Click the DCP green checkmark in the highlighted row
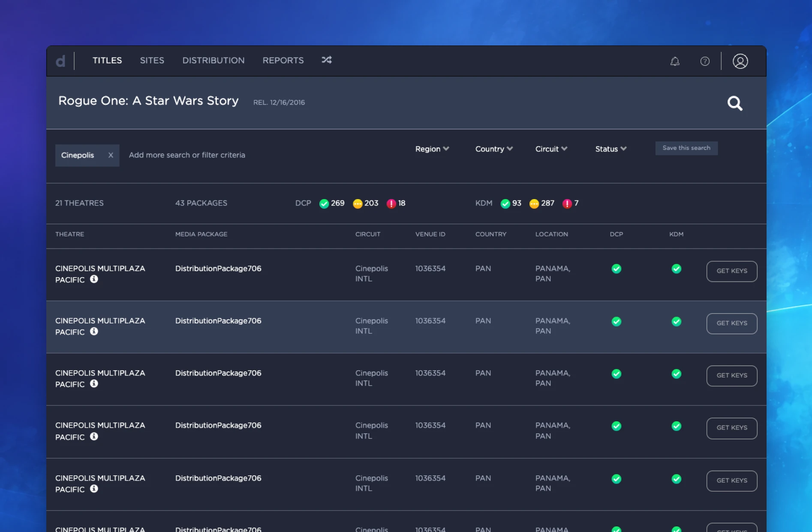Image resolution: width=812 pixels, height=532 pixels. click(x=617, y=322)
